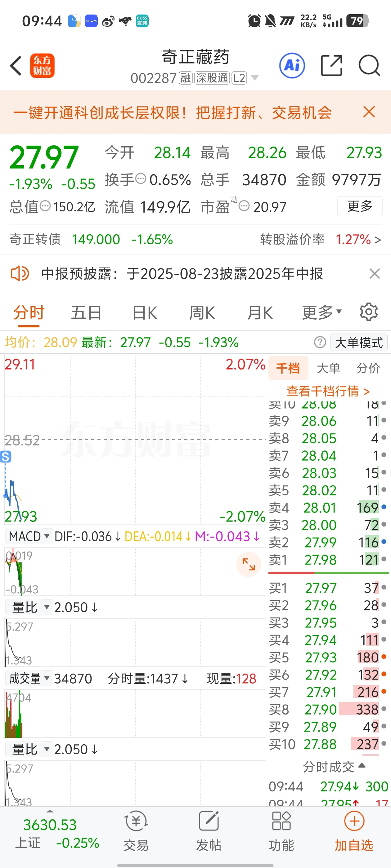Tap 卖4 28.01 order row
This screenshot has height=868, width=391.
(328, 507)
